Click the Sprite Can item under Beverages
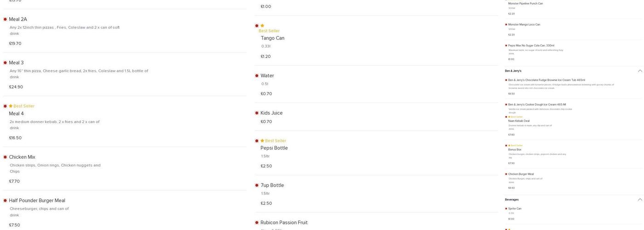The image size is (644, 230). 515,209
